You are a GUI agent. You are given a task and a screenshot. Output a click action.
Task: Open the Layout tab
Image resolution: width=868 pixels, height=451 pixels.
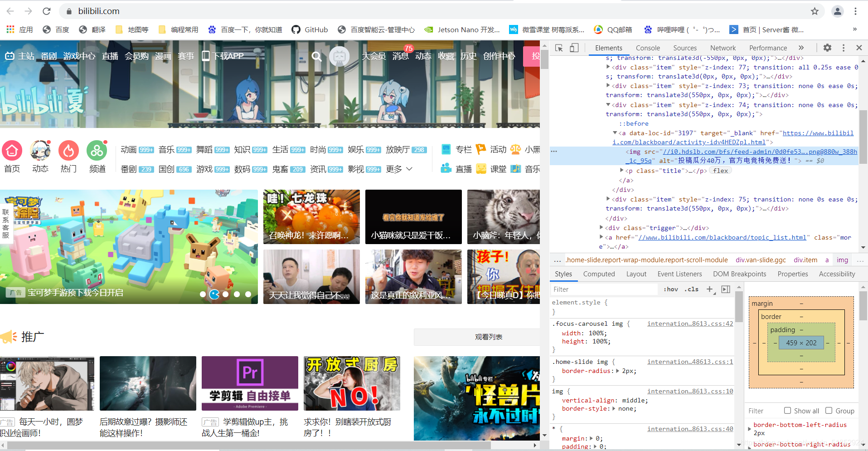point(636,274)
